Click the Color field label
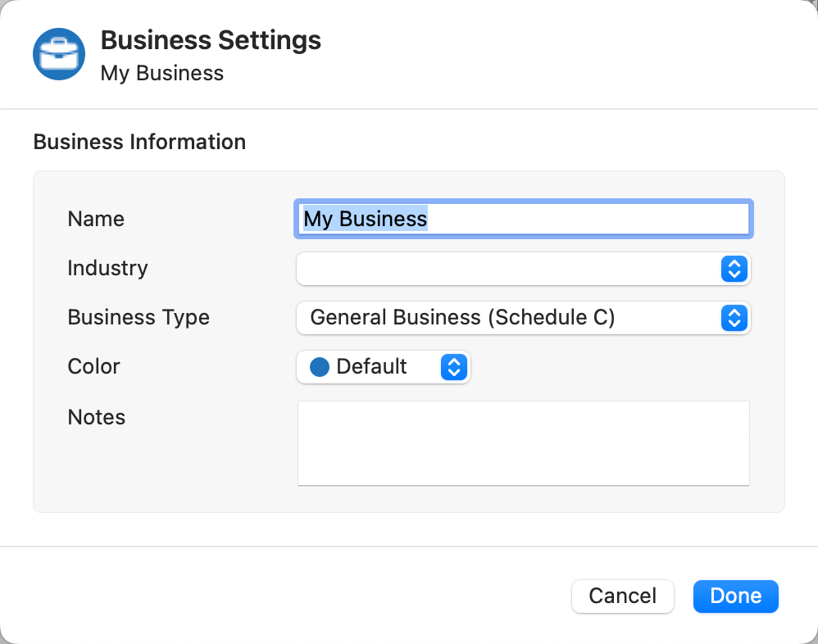The height and width of the screenshot is (644, 818). point(94,366)
